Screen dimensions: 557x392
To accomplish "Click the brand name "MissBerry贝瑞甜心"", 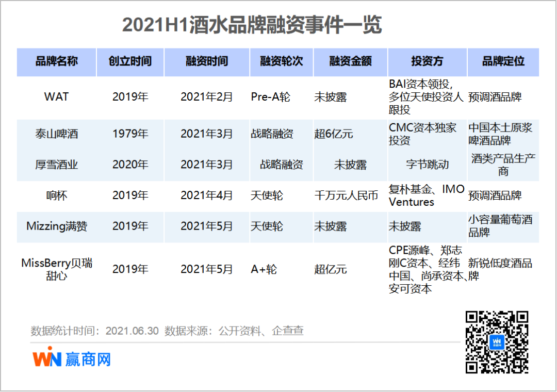I will tap(57, 269).
